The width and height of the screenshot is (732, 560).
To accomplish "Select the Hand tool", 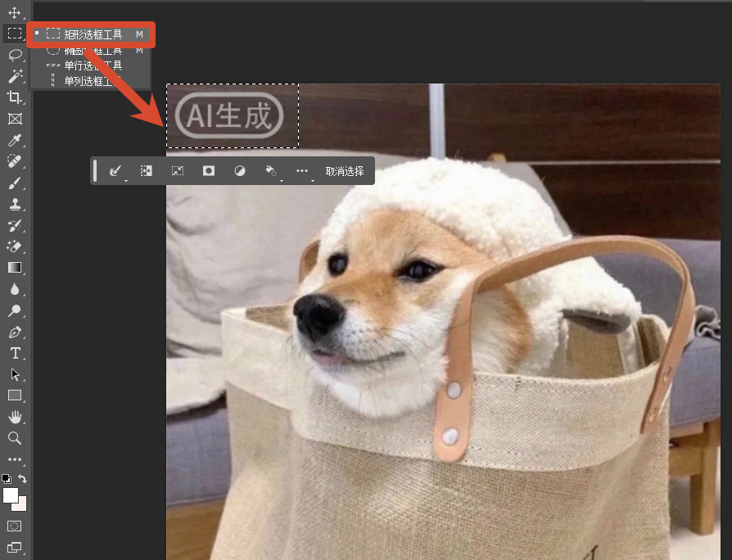I will point(15,417).
